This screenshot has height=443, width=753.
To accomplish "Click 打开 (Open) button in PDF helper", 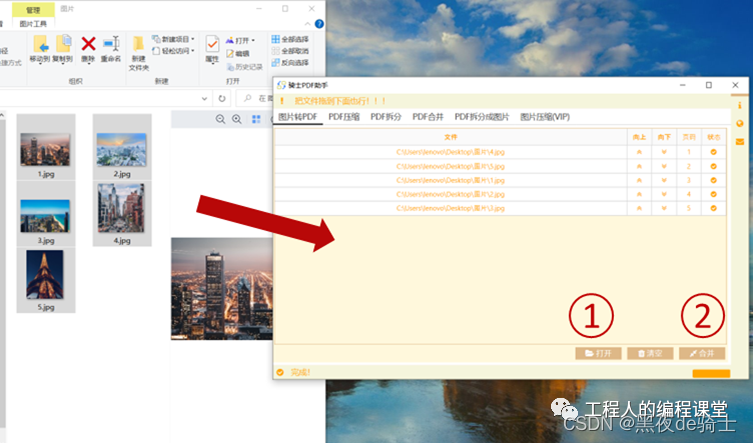I will (598, 353).
